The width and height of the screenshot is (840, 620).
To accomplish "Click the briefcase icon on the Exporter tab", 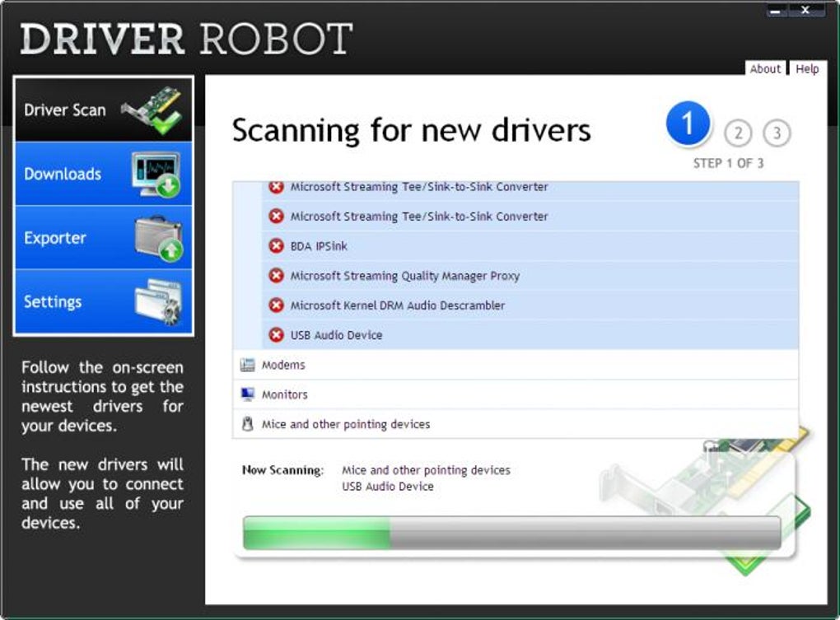I will tap(159, 237).
